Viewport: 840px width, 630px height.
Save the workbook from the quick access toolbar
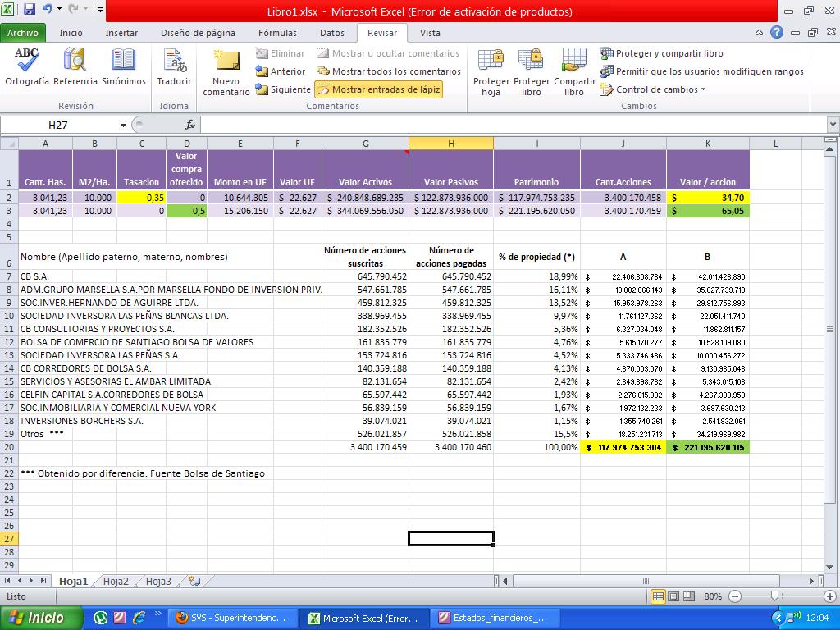[30, 9]
